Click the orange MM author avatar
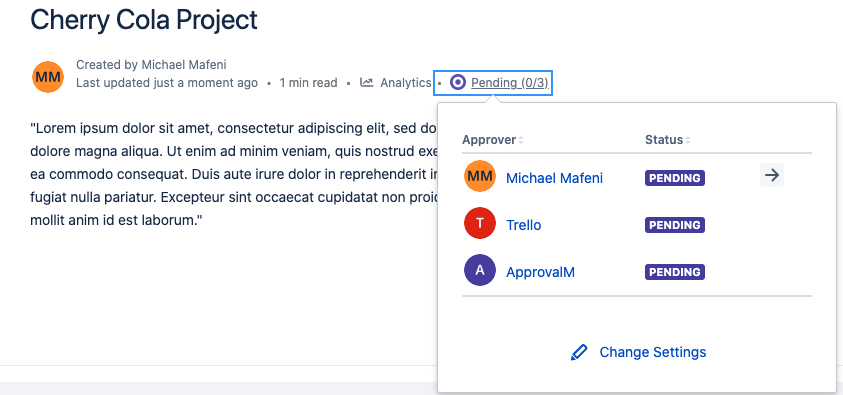This screenshot has height=395, width=843. coord(48,77)
